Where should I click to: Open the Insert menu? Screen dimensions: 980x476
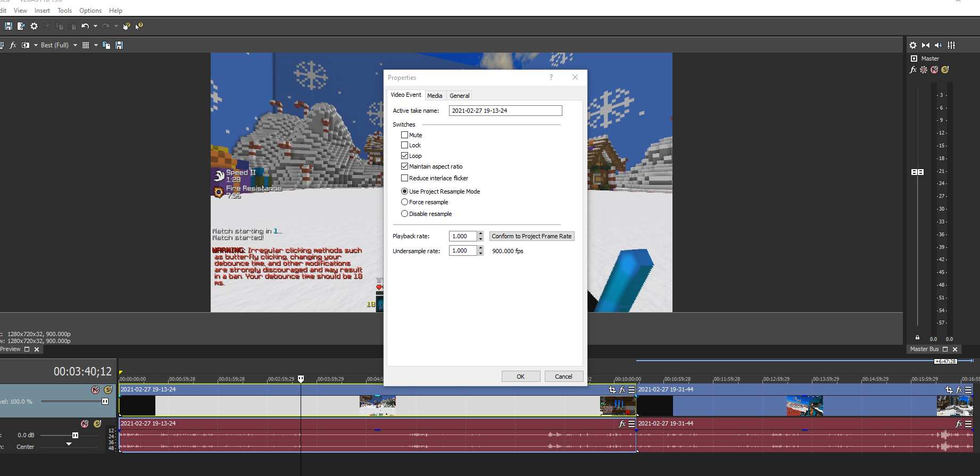pos(42,11)
